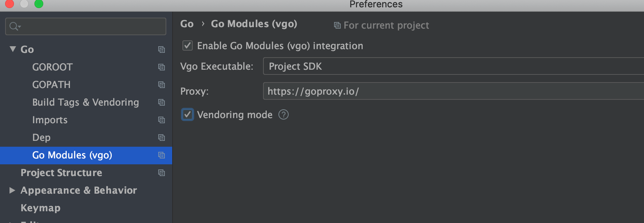Click the Vendoring mode help question icon

(284, 115)
